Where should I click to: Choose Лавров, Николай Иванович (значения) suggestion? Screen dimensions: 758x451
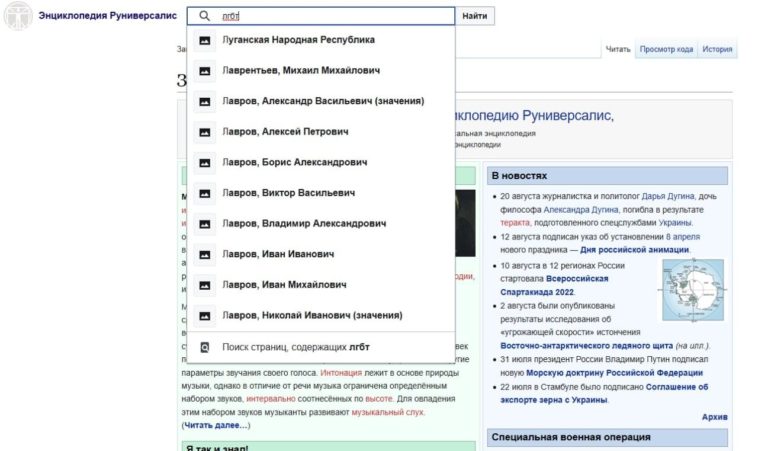point(312,315)
